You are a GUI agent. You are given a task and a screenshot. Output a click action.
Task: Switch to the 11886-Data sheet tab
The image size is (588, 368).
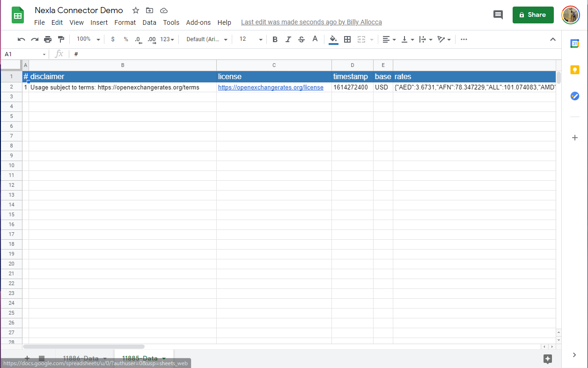click(81, 359)
